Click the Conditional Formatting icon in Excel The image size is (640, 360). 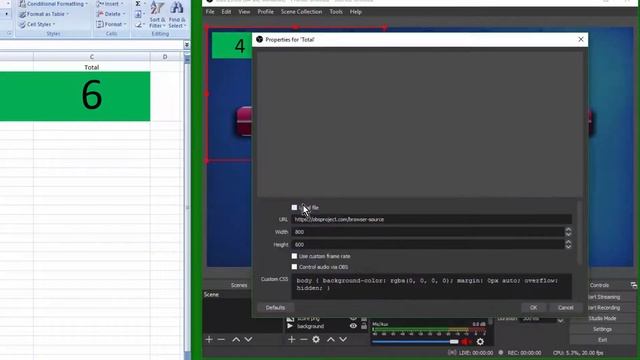22,4
